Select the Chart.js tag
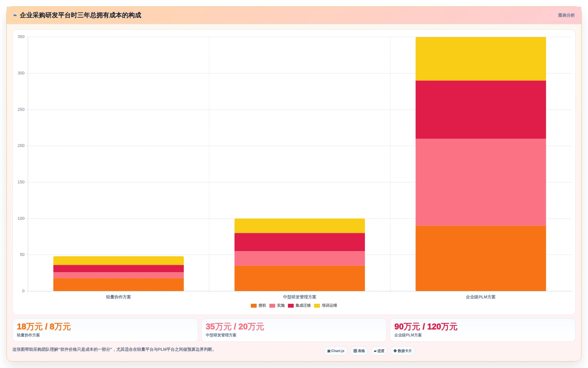The height and width of the screenshot is (368, 588). pyautogui.click(x=336, y=351)
